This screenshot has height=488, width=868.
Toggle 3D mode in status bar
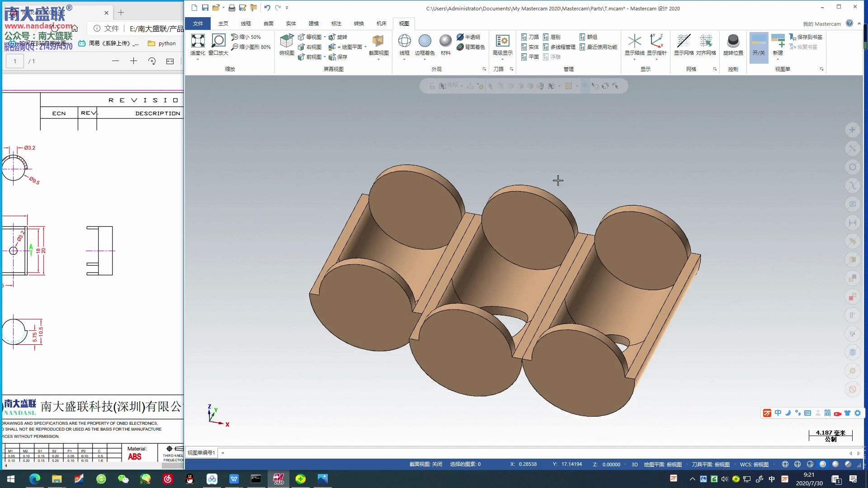click(x=635, y=465)
